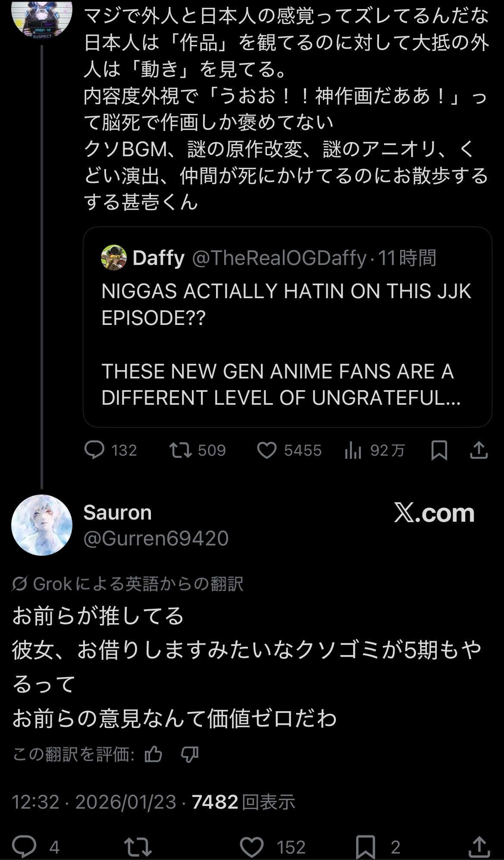The width and height of the screenshot is (504, 860).
Task: Reply to the top quoted-post tweet
Action: click(x=94, y=450)
